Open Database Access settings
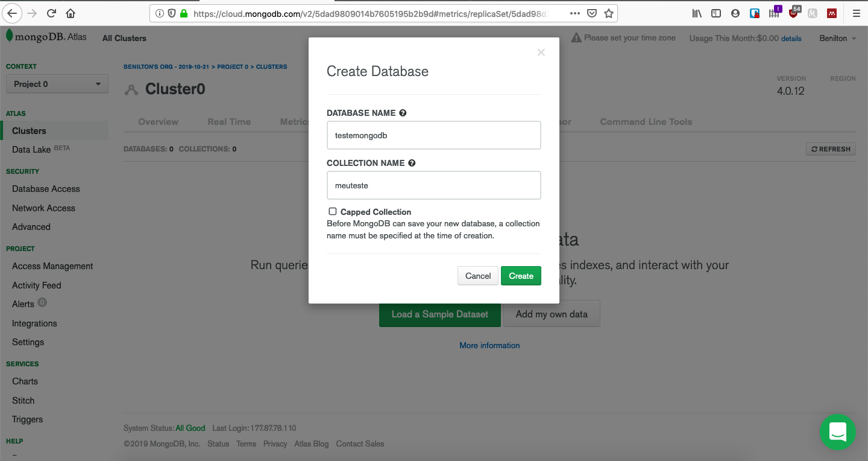The height and width of the screenshot is (461, 868). (46, 189)
